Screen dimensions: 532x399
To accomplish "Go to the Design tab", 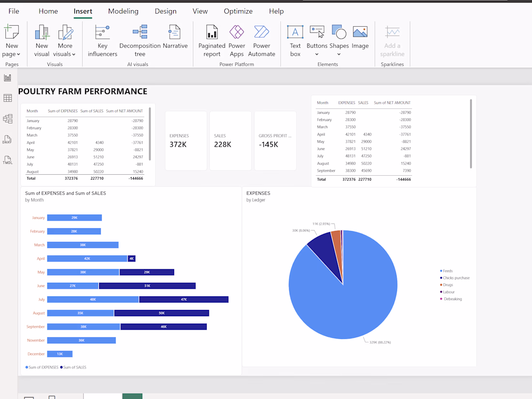I will click(x=165, y=11).
